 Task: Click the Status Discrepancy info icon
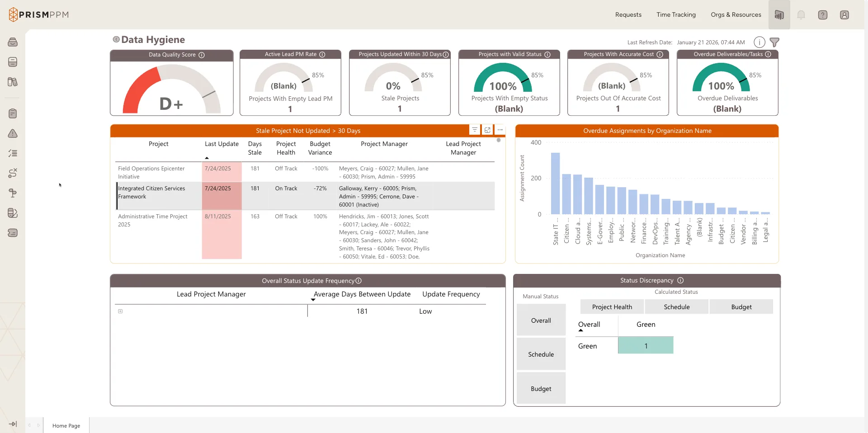680,280
